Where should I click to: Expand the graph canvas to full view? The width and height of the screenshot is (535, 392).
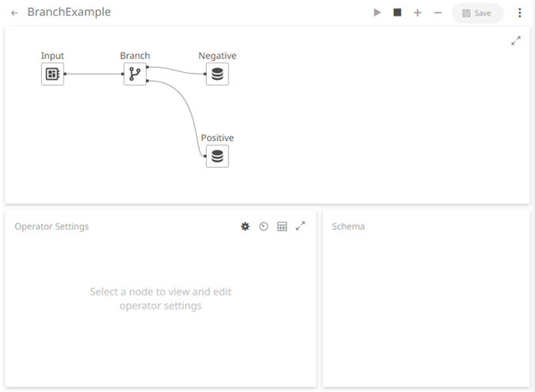tap(516, 40)
